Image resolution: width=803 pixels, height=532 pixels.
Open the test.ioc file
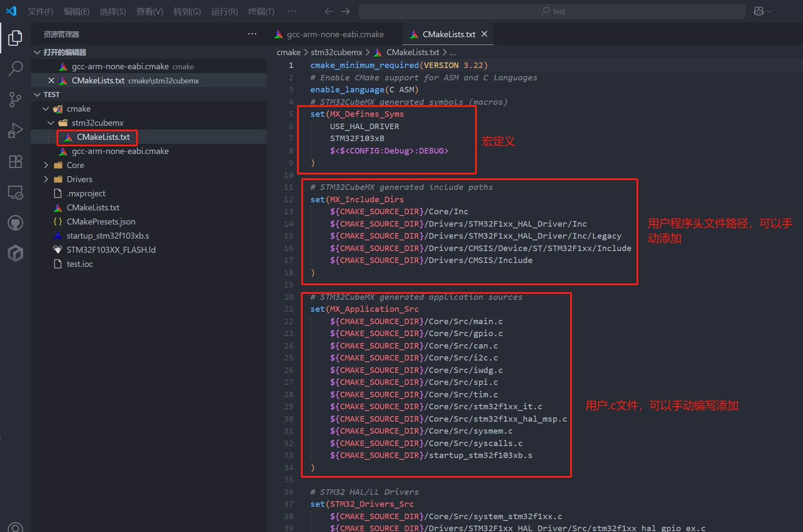(x=149, y=264)
